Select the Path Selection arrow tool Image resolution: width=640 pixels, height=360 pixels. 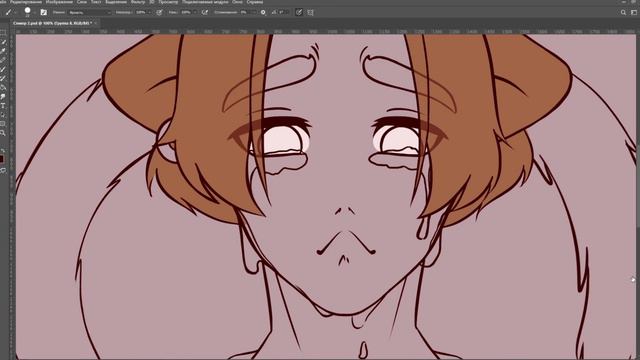pyautogui.click(x=3, y=115)
